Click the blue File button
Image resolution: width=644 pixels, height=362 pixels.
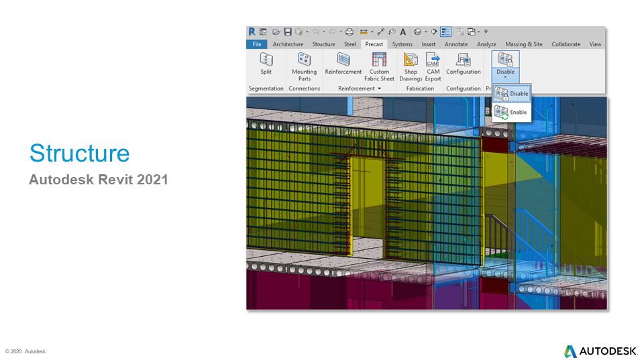tap(256, 44)
